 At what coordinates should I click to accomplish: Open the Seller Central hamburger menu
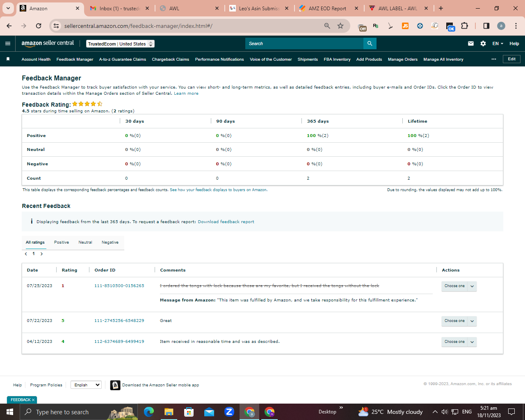[x=7, y=43]
